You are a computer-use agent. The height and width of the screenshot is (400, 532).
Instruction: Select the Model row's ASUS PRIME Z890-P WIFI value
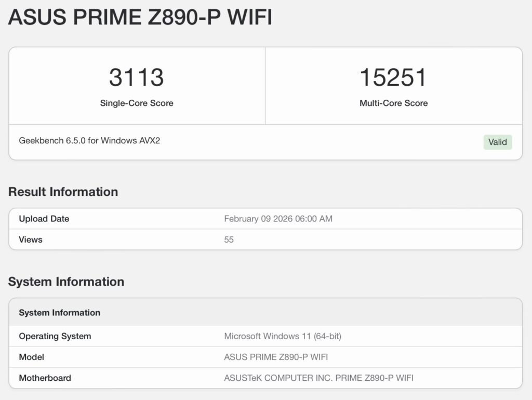click(x=276, y=357)
